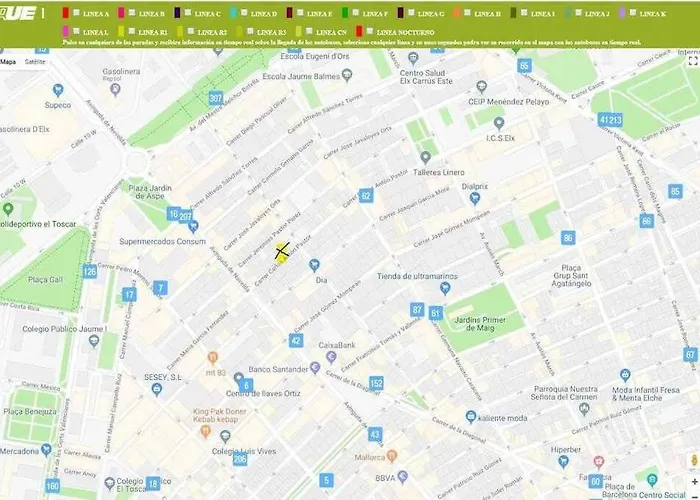
Task: Select bus stop marker 62
Action: 366,196
